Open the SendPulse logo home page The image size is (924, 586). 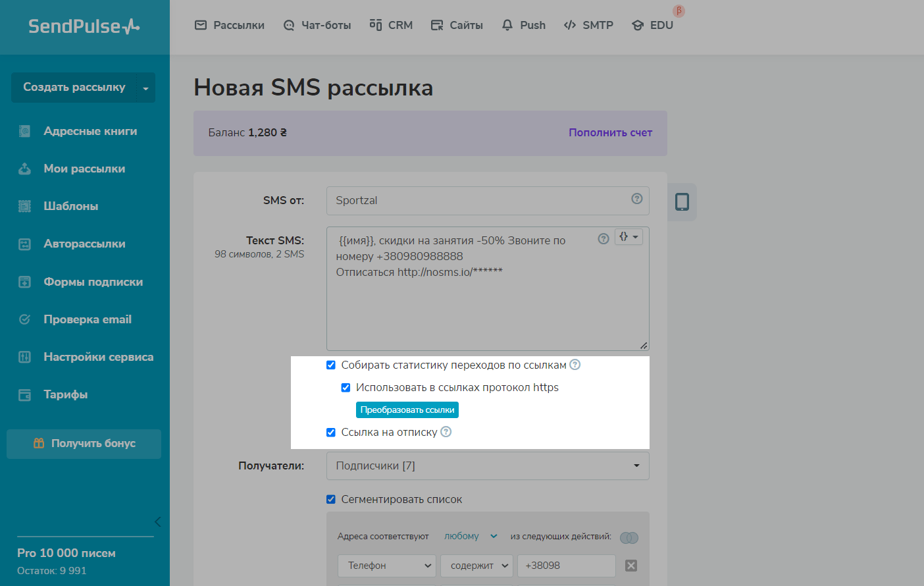pyautogui.click(x=84, y=26)
